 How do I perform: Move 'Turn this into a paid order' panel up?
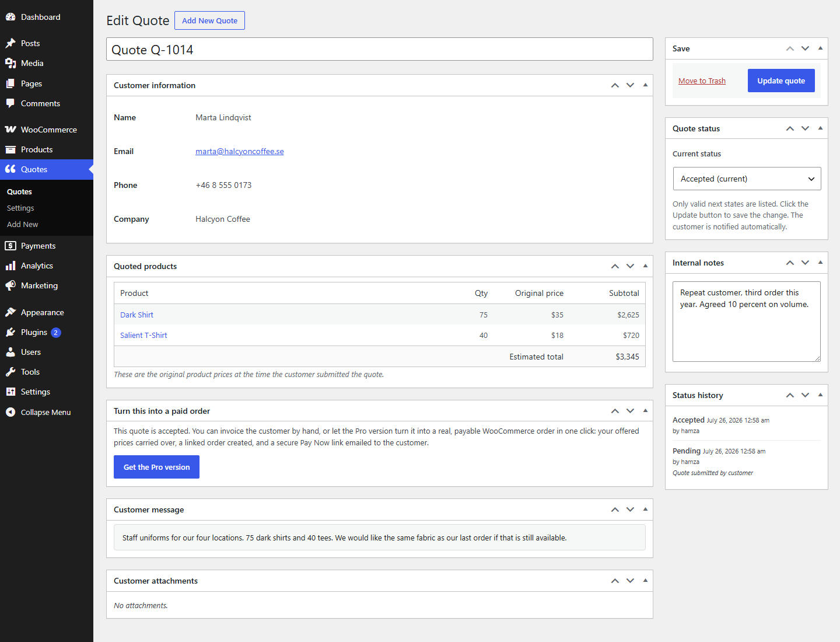click(x=615, y=411)
